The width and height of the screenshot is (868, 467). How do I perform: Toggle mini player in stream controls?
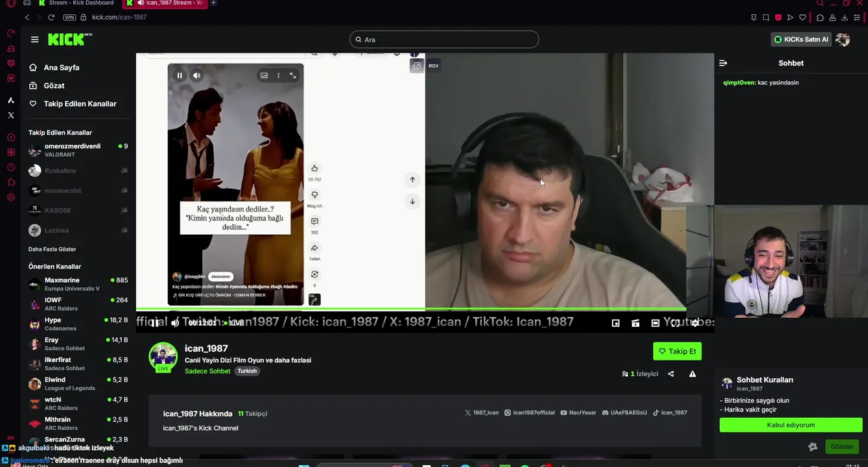[616, 323]
